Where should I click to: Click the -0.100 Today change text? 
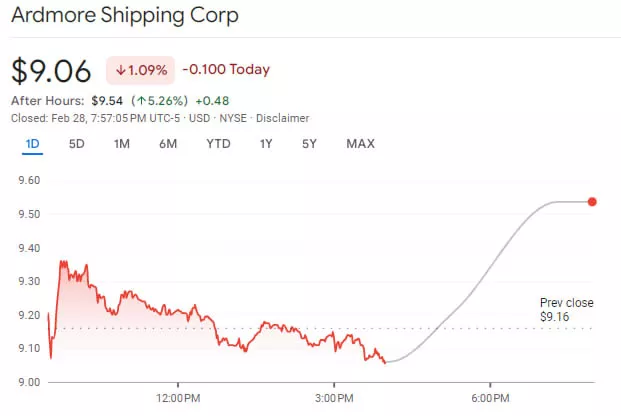tap(225, 70)
